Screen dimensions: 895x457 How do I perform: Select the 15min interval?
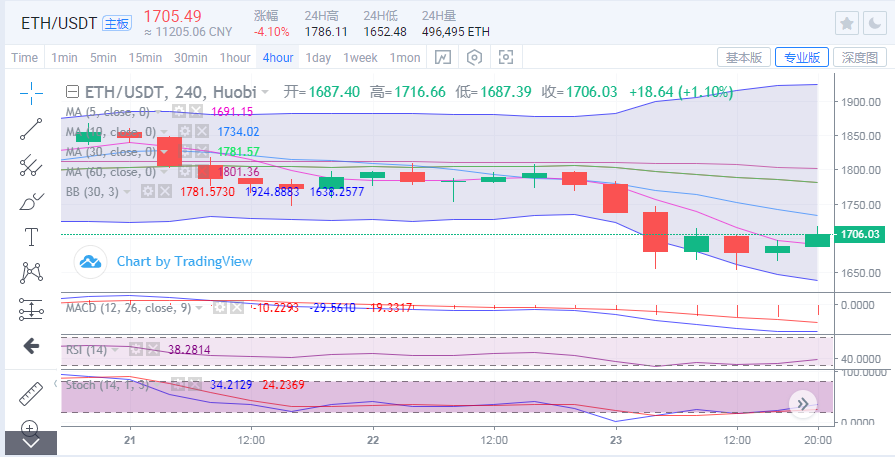[x=145, y=58]
